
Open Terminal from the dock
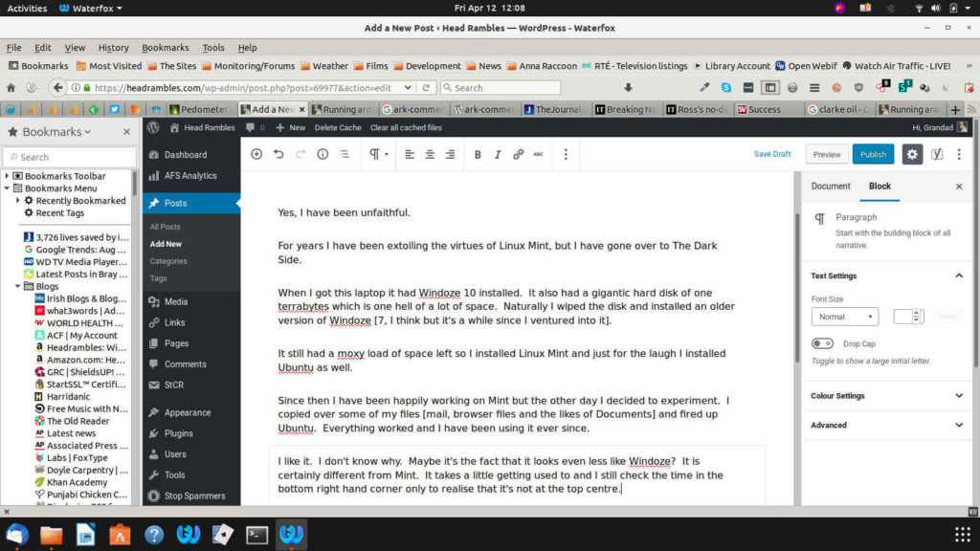click(256, 535)
